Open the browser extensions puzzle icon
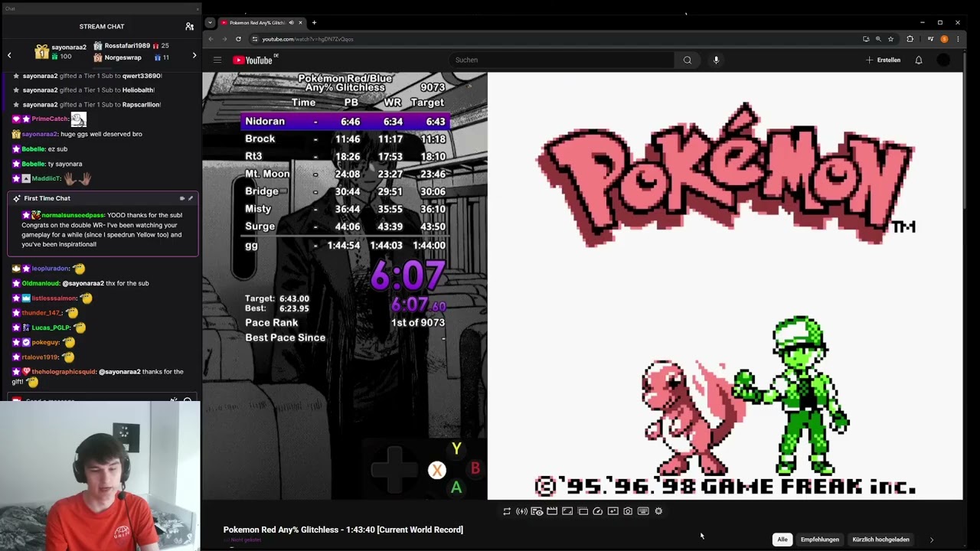The height and width of the screenshot is (551, 980). click(910, 39)
